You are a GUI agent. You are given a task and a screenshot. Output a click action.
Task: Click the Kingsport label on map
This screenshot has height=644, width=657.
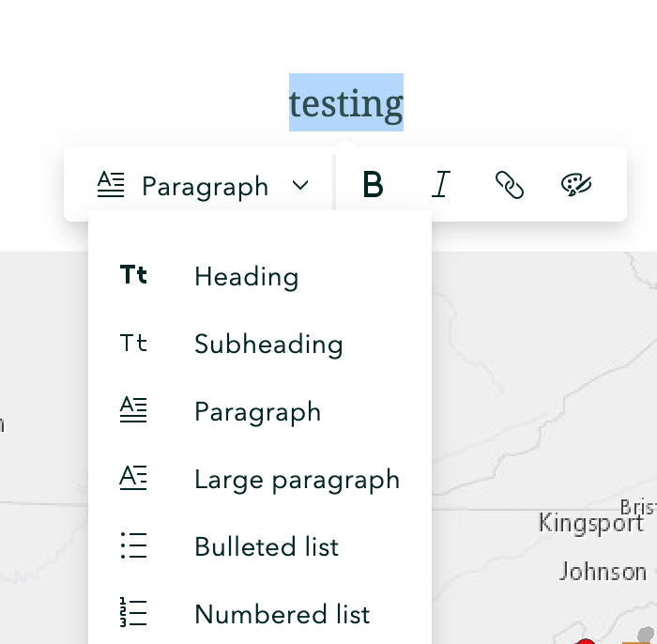[x=591, y=523]
